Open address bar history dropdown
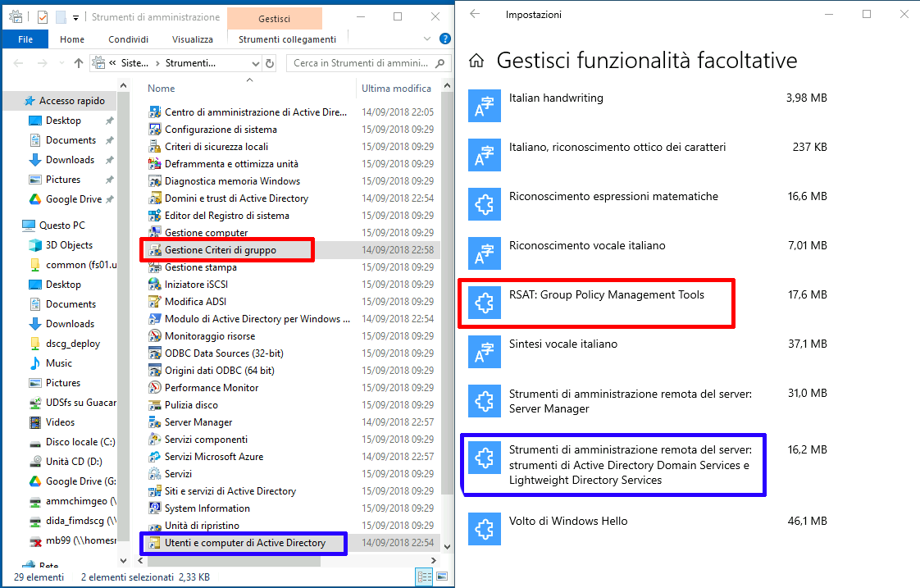Viewport: 920px width, 588px height. click(x=256, y=63)
